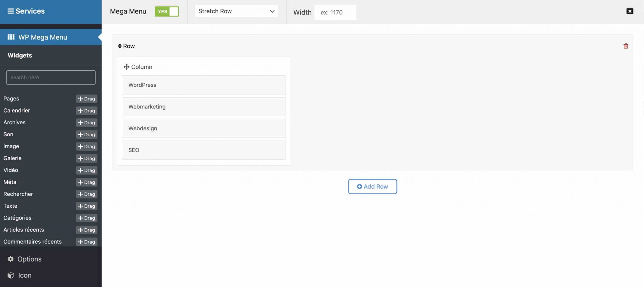The width and height of the screenshot is (644, 287).
Task: Expand the SEO column item
Action: pyautogui.click(x=203, y=150)
